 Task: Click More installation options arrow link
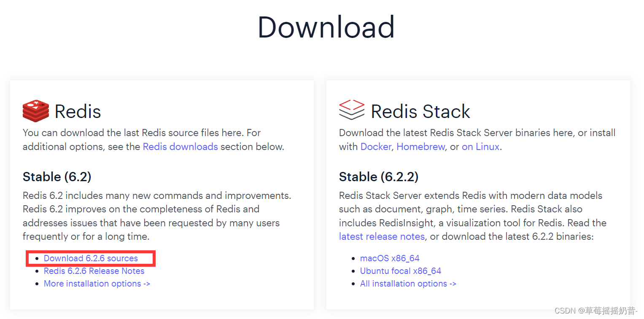(97, 284)
